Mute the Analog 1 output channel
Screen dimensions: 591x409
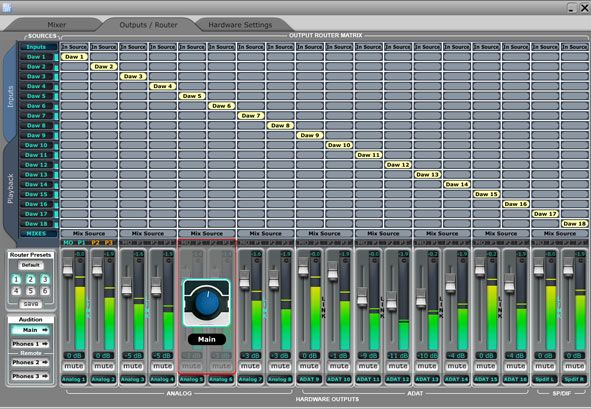[x=74, y=366]
